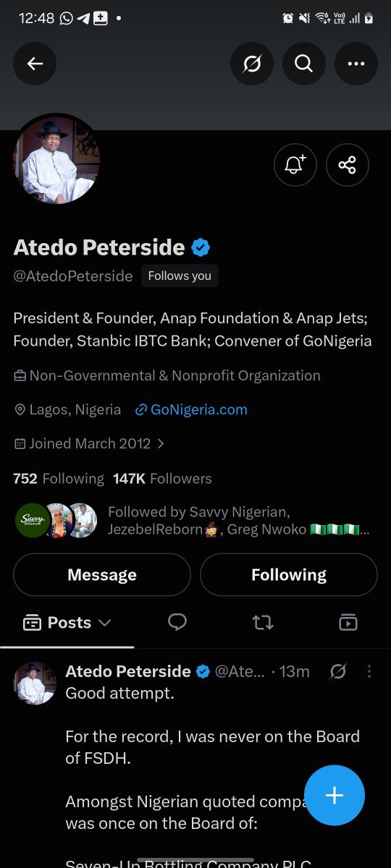Screen dimensions: 391x868
Task: Toggle post notifications bell icon
Action: point(295,165)
